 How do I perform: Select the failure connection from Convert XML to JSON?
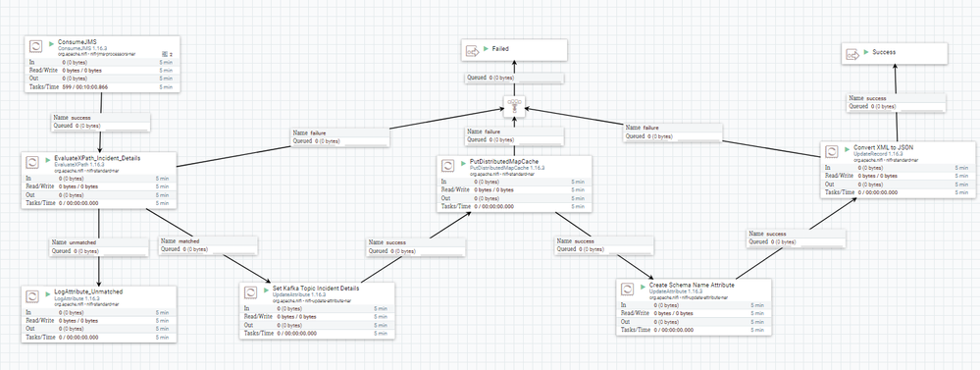(x=673, y=132)
